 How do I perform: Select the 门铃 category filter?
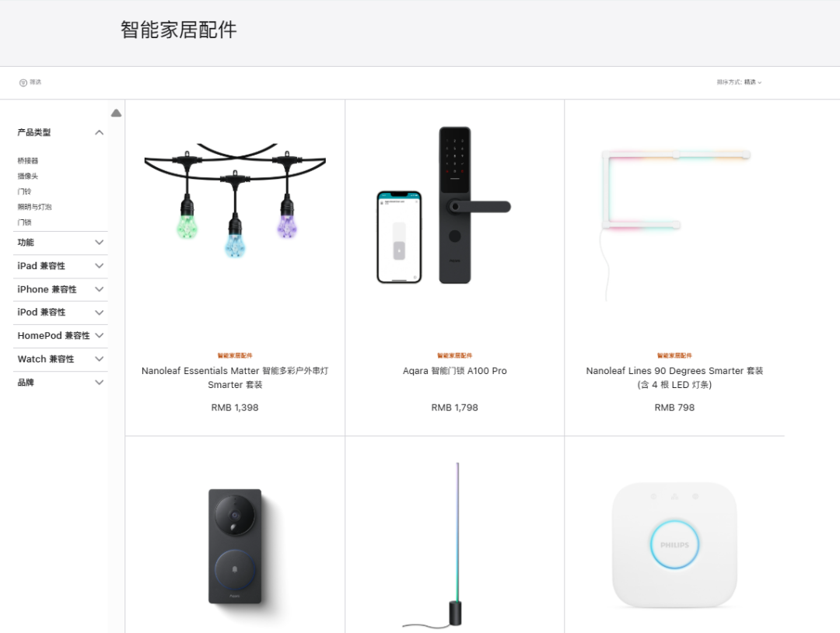click(24, 192)
